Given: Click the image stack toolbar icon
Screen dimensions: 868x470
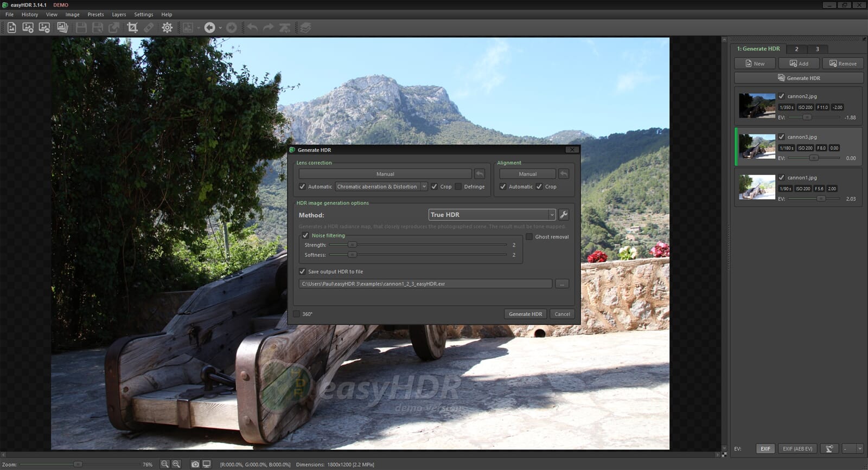Looking at the screenshot, I should [62, 28].
